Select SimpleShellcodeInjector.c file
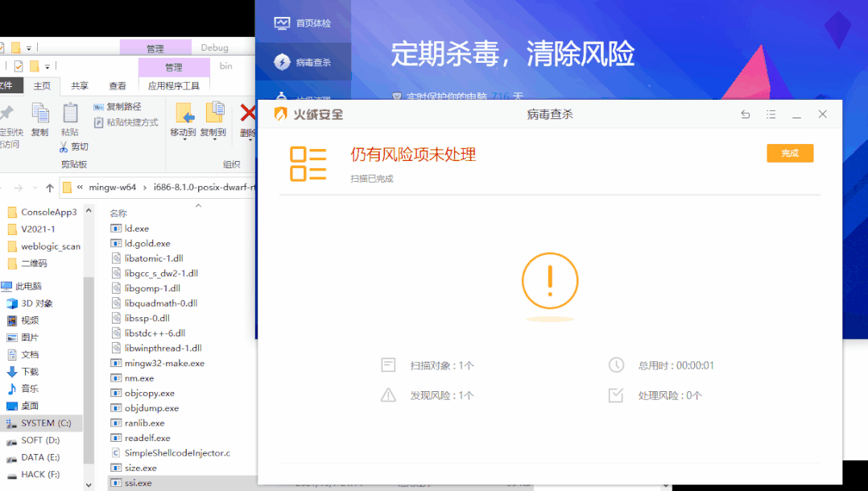 [x=171, y=453]
